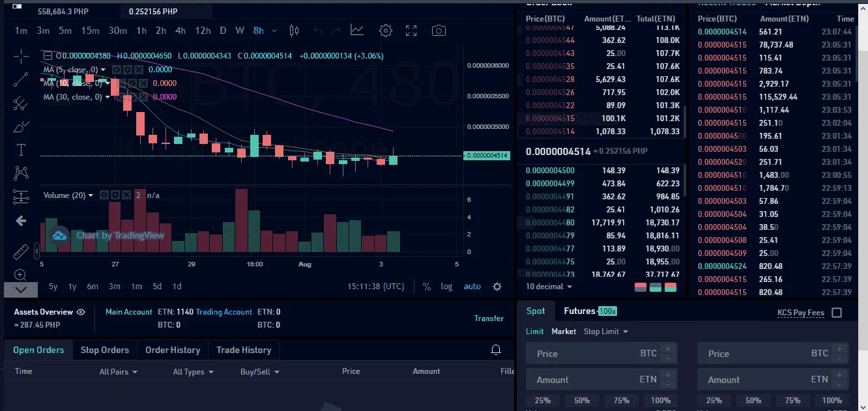Set chart interval to 4h

[x=181, y=31]
